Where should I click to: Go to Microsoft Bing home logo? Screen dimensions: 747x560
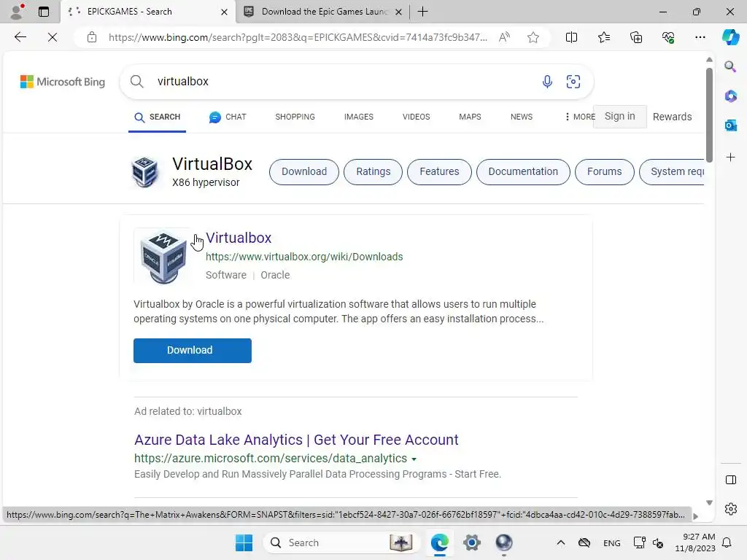63,82
